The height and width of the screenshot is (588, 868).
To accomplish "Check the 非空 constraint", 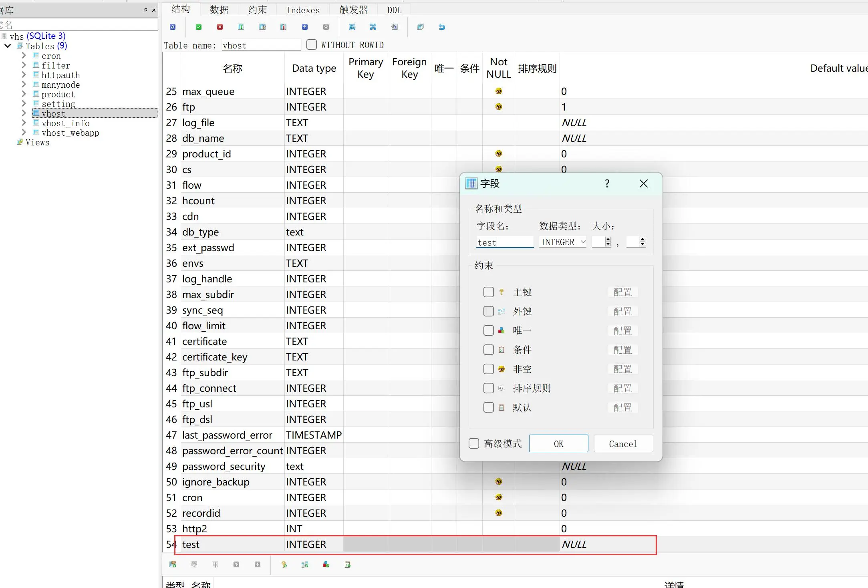I will (x=488, y=369).
